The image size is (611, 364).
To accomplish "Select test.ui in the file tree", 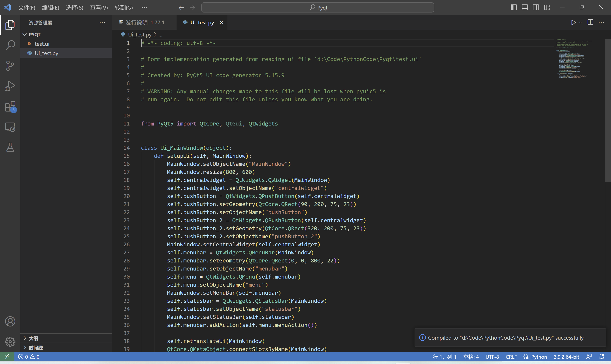I will (66, 44).
